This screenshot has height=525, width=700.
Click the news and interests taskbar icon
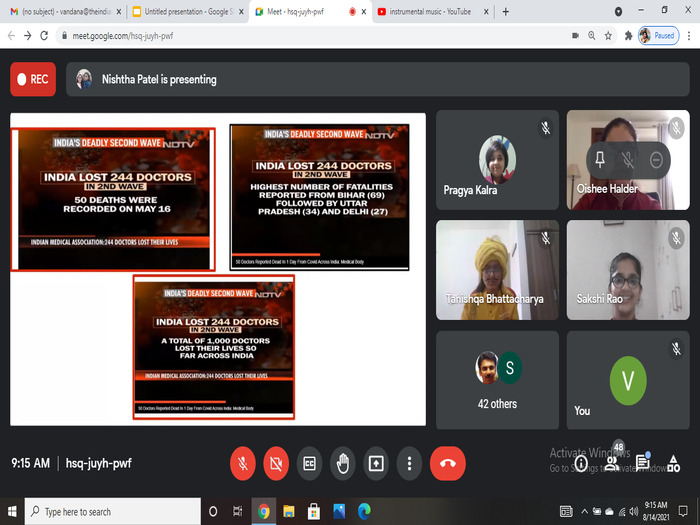tap(566, 512)
